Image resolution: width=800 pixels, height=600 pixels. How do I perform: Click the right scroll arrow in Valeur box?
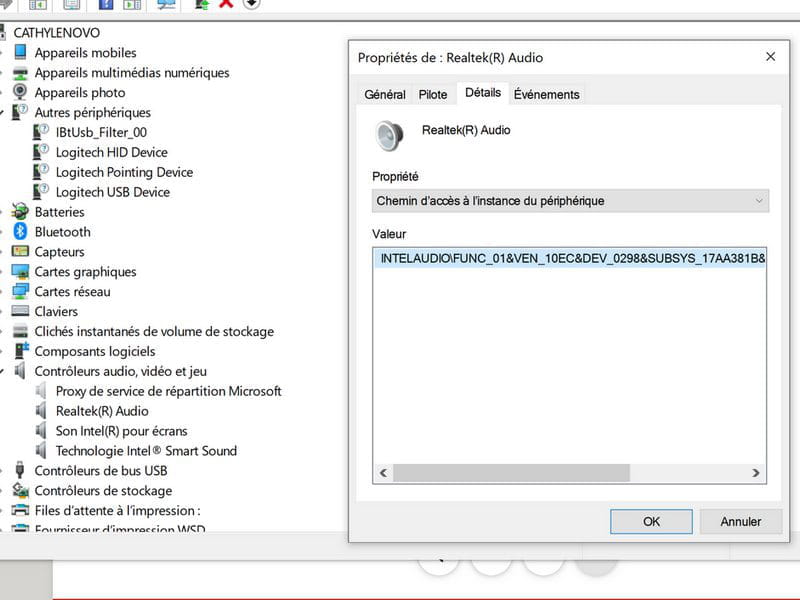[x=756, y=473]
